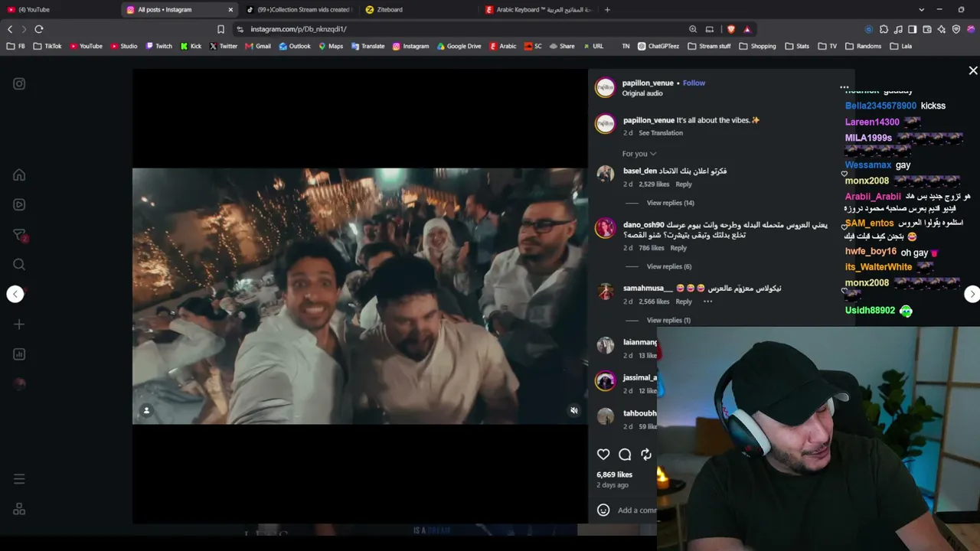Open basel_den profile picture
Image resolution: width=980 pixels, height=551 pixels.
[606, 174]
